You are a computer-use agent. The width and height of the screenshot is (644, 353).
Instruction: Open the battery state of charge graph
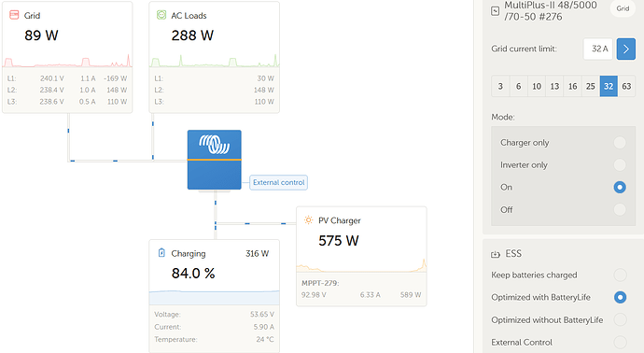(215, 297)
